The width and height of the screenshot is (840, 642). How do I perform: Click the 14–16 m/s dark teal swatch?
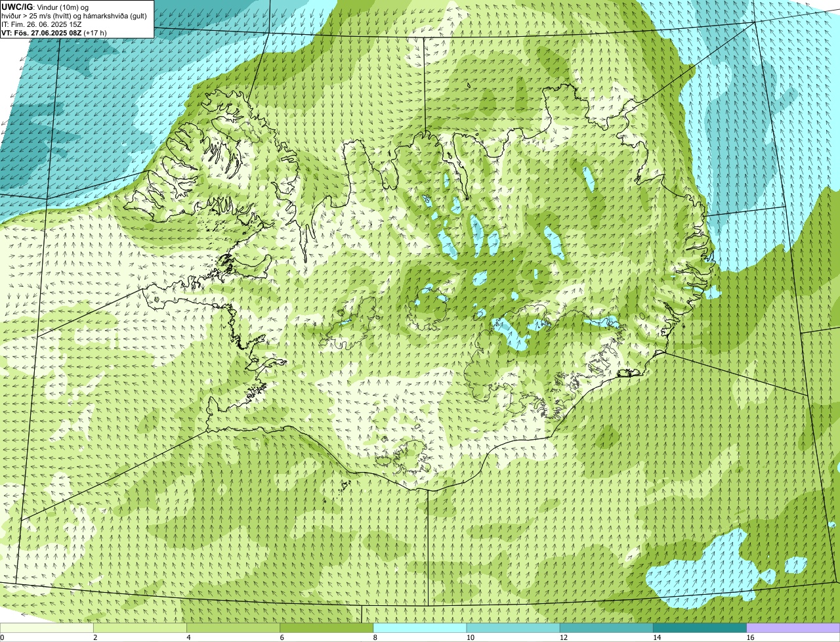(700, 628)
